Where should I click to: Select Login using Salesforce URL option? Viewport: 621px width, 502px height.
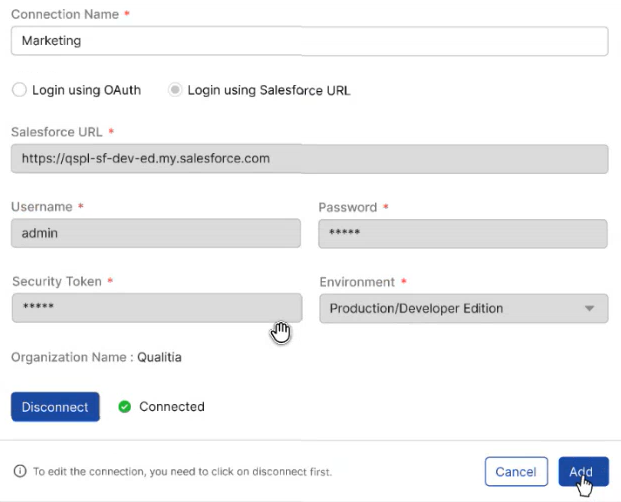pyautogui.click(x=176, y=90)
